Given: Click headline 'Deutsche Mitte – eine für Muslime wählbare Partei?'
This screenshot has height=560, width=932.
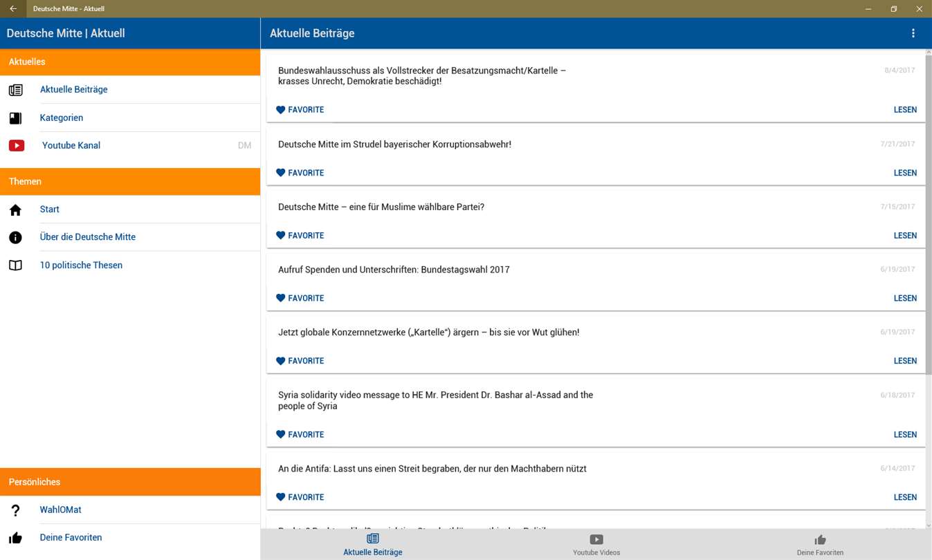Looking at the screenshot, I should [381, 207].
